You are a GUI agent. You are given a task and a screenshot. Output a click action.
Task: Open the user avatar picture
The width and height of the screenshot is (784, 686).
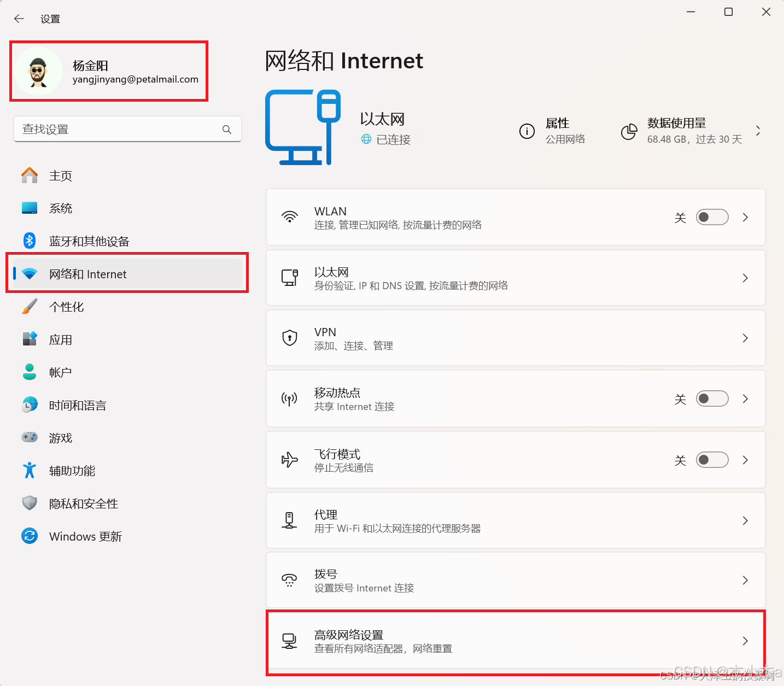pos(38,72)
